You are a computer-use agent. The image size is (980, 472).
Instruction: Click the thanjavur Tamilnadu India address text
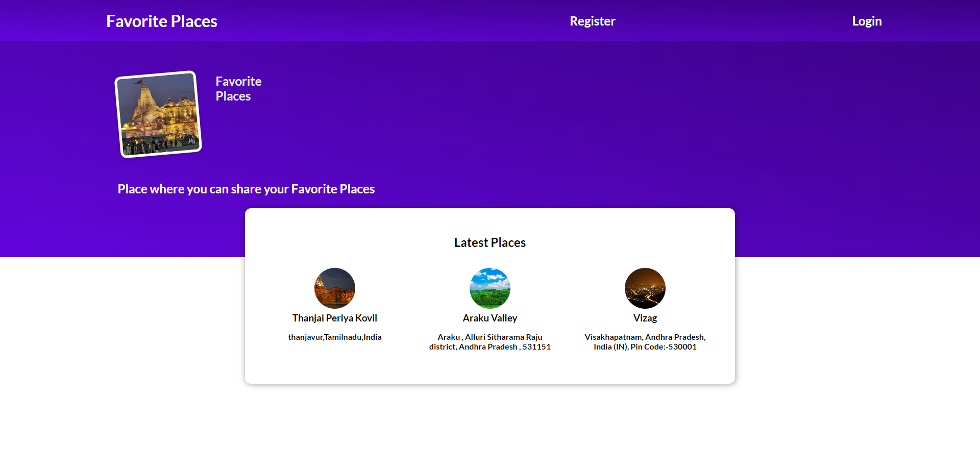334,337
